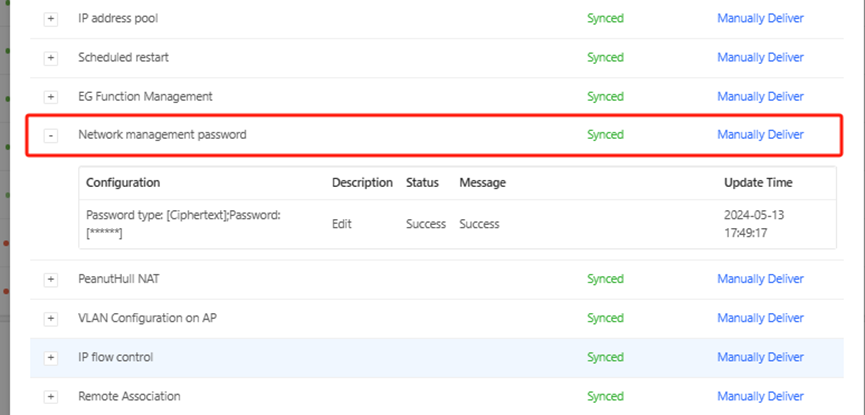Image resolution: width=865 pixels, height=415 pixels.
Task: Manually Deliver the PeanutHull NAT config
Action: click(x=760, y=279)
